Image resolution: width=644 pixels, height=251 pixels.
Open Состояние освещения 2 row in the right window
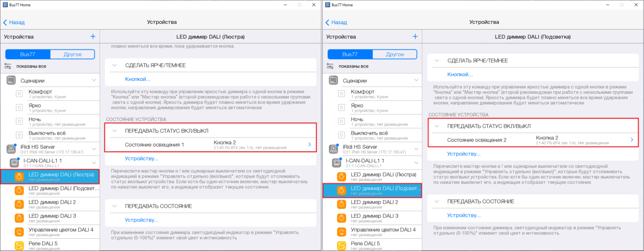click(533, 140)
